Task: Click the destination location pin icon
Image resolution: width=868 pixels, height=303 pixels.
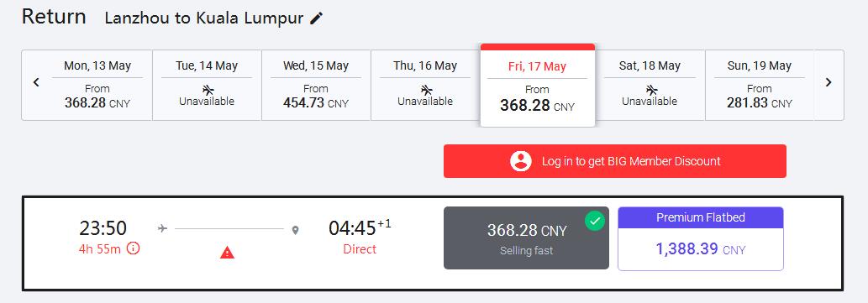Action: pyautogui.click(x=295, y=229)
